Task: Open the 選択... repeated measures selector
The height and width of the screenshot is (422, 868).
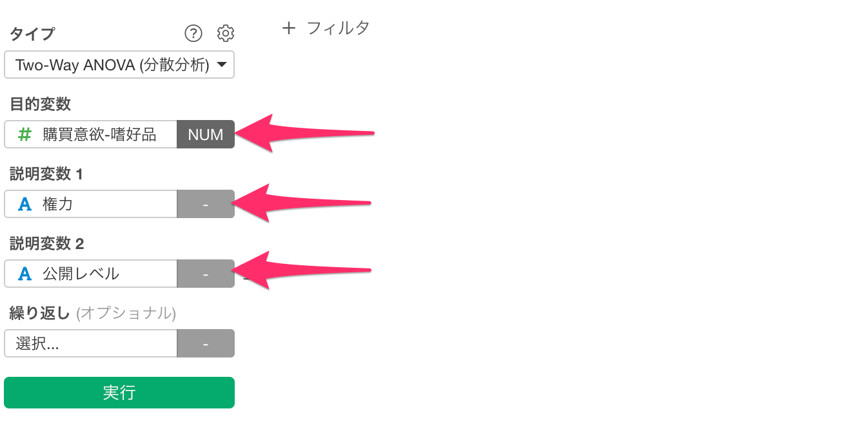Action: pyautogui.click(x=91, y=343)
